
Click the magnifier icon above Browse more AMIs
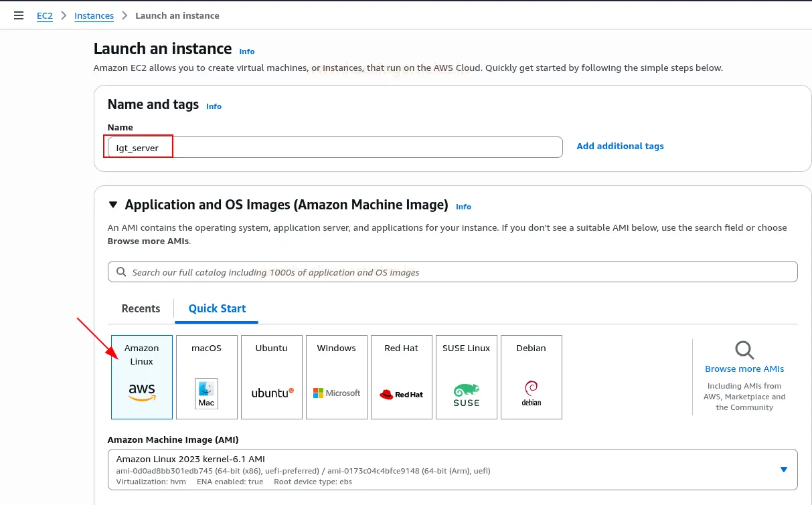[744, 350]
